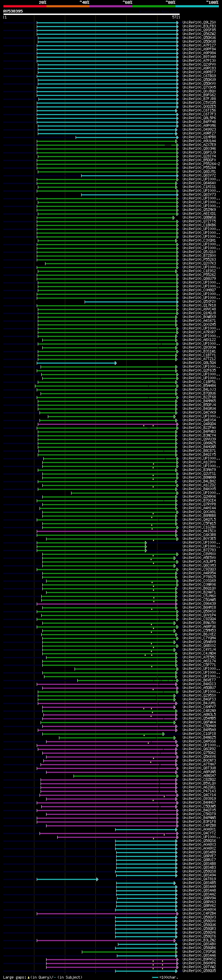Open hit label UniRef100_B3LZN2
This screenshot has width=222, height=980.
pyautogui.click(x=199, y=940)
